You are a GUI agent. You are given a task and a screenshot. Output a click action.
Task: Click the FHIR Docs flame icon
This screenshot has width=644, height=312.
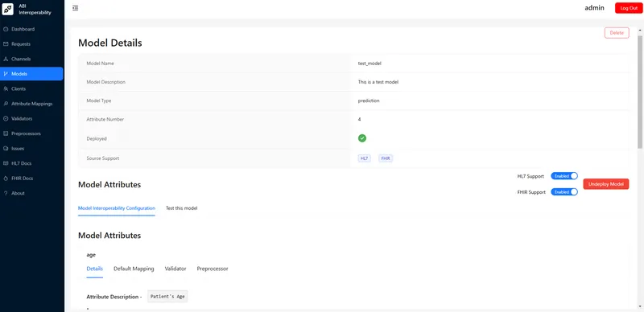pyautogui.click(x=6, y=179)
